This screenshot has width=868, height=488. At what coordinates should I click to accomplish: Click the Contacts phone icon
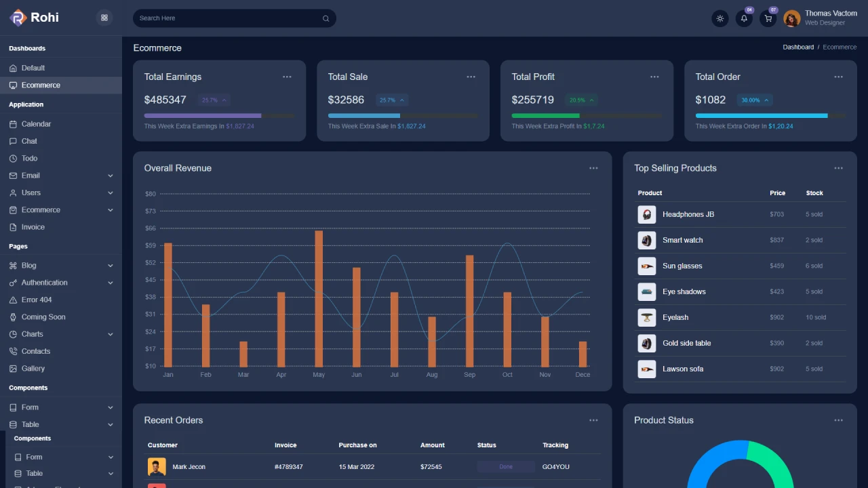coord(13,351)
